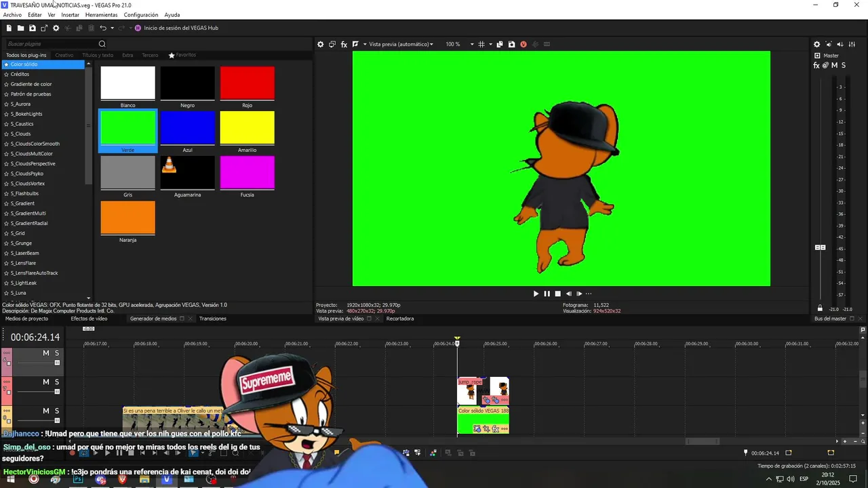Toggle split screen view icon
The height and width of the screenshot is (488, 868).
tap(355, 44)
